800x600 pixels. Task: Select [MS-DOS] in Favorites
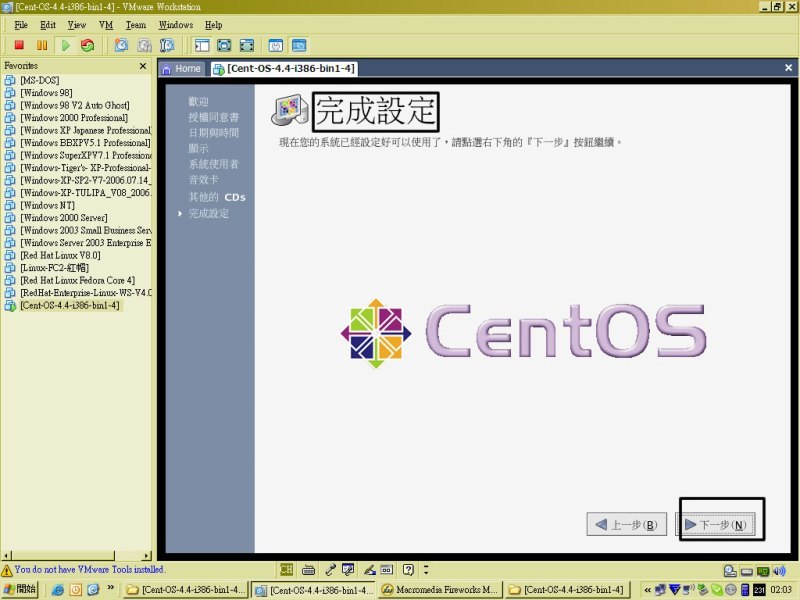(39, 80)
